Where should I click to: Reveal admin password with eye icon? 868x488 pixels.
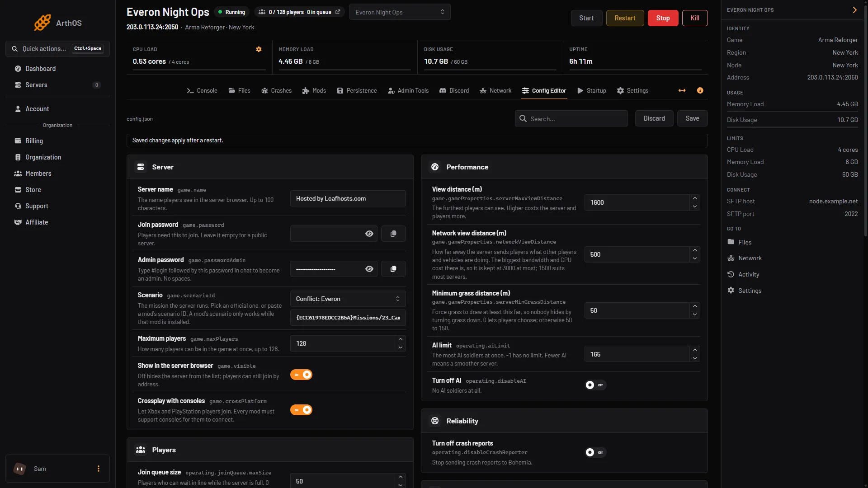tap(369, 269)
